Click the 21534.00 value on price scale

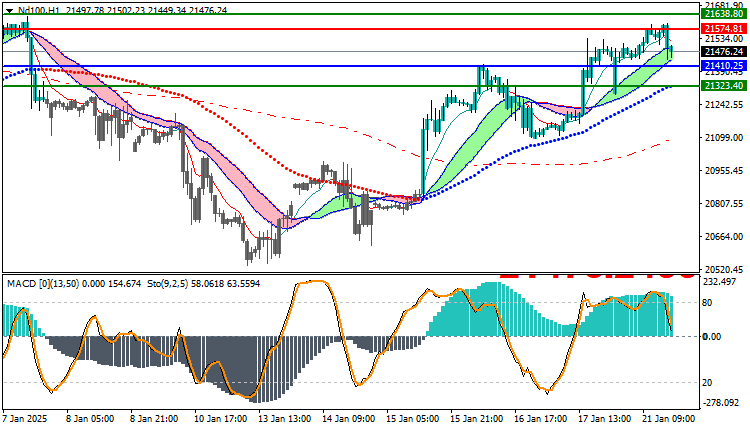click(x=724, y=39)
